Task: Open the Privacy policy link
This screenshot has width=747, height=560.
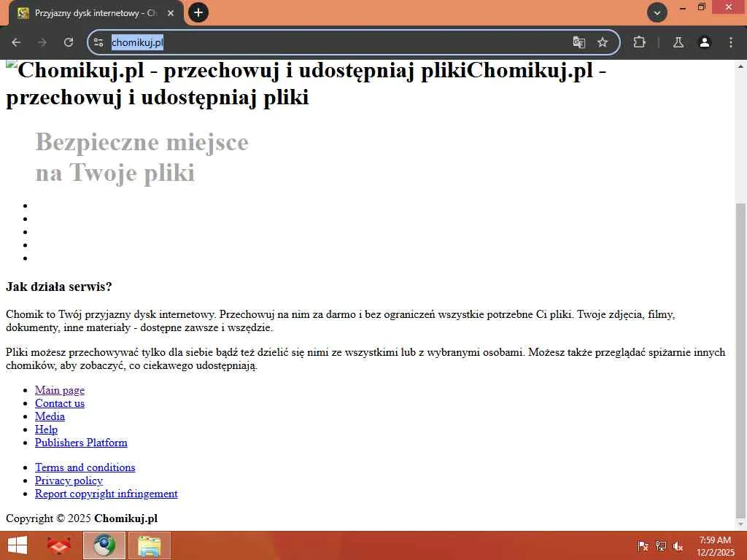Action: [69, 481]
